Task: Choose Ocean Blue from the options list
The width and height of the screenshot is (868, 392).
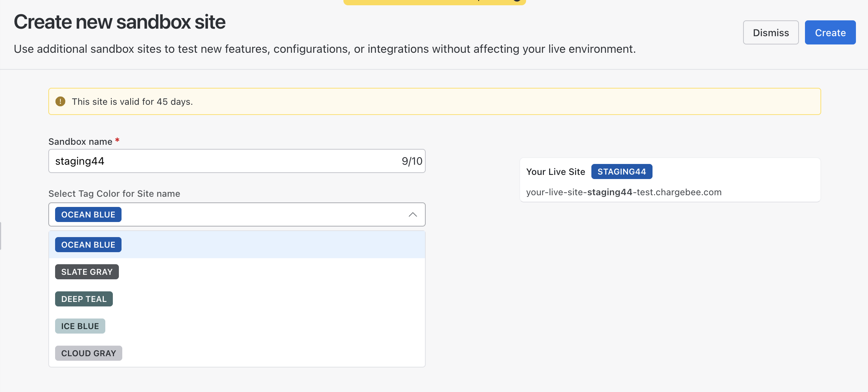Action: click(88, 245)
